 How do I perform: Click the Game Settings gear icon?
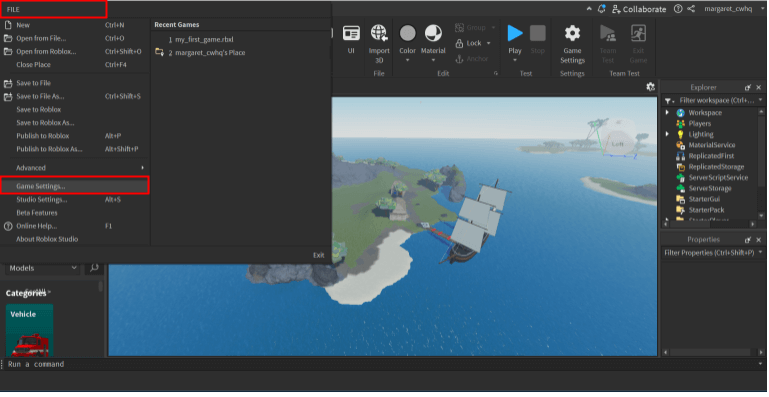pos(572,33)
